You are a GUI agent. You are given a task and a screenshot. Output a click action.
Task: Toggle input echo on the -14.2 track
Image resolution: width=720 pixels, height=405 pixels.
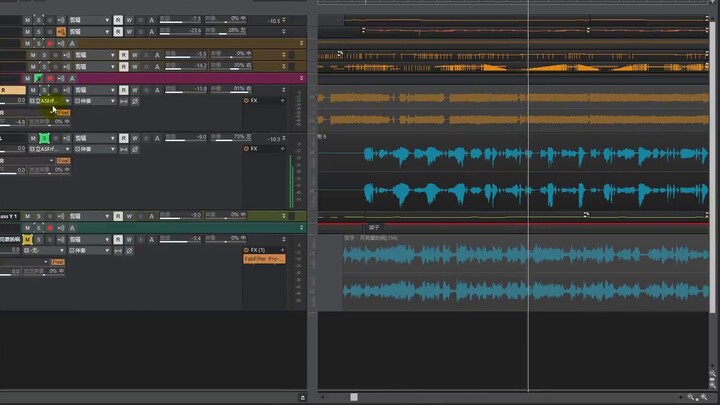click(67, 67)
